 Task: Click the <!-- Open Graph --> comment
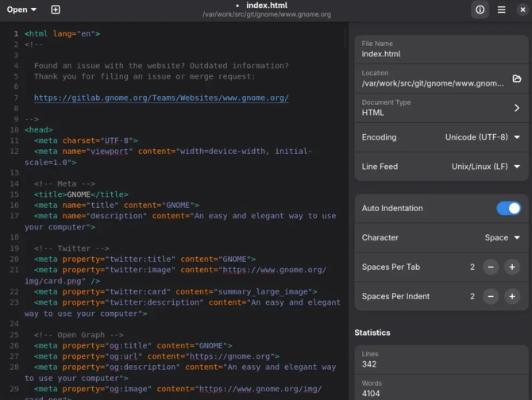(79, 335)
